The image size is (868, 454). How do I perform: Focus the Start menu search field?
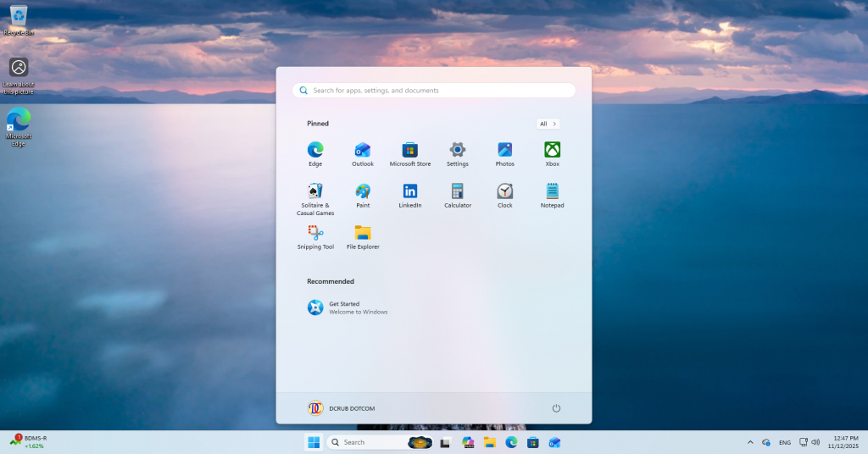pos(434,90)
